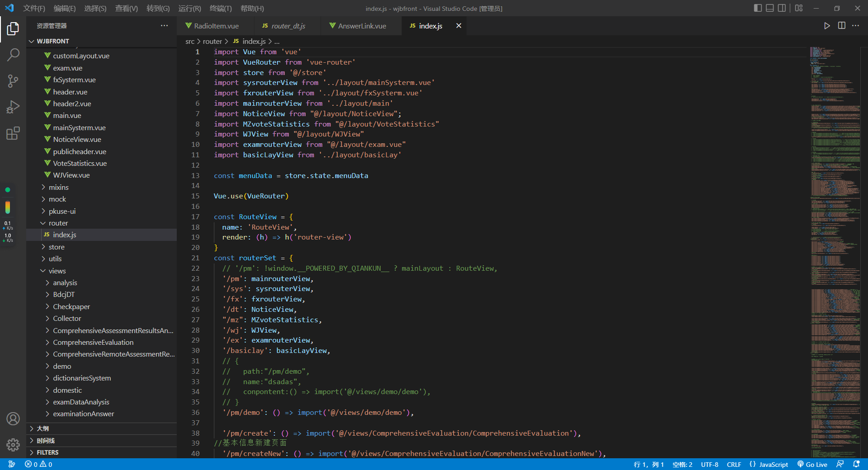
Task: Open editor More Actions ellipsis
Action: point(856,26)
